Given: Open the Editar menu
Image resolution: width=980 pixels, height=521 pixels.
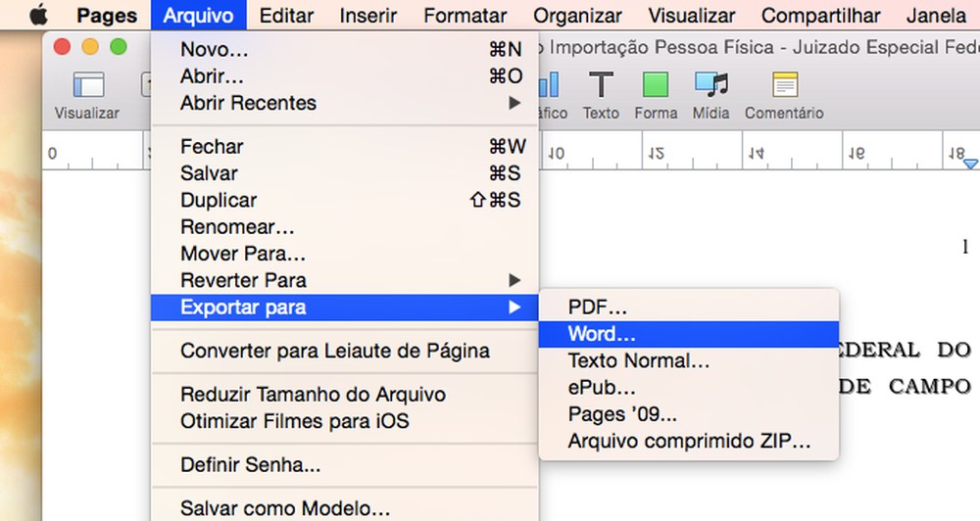Looking at the screenshot, I should tap(286, 15).
